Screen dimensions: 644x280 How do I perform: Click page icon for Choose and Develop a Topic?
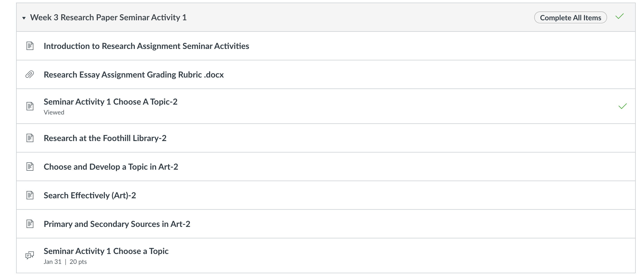(30, 167)
